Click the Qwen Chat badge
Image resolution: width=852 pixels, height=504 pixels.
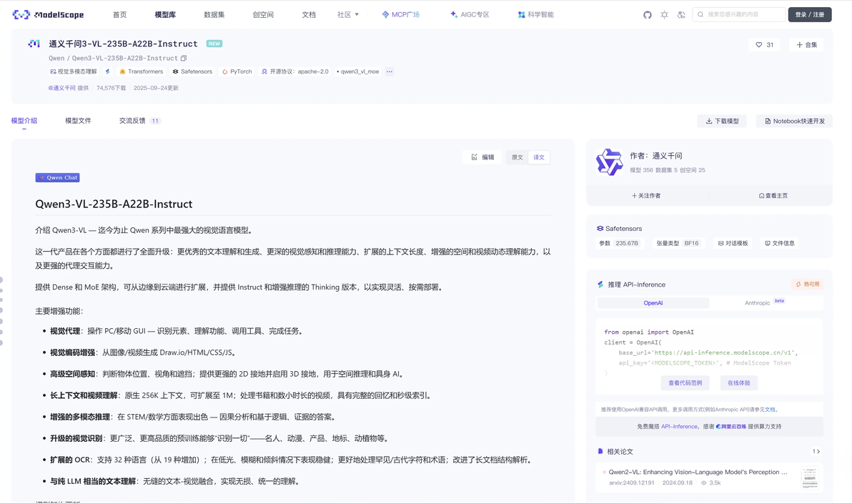(58, 177)
